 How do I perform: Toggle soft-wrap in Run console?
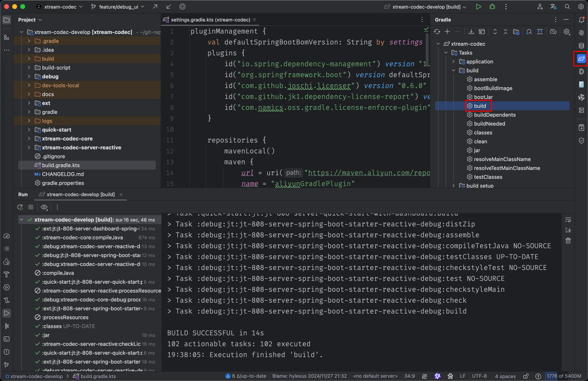click(568, 220)
